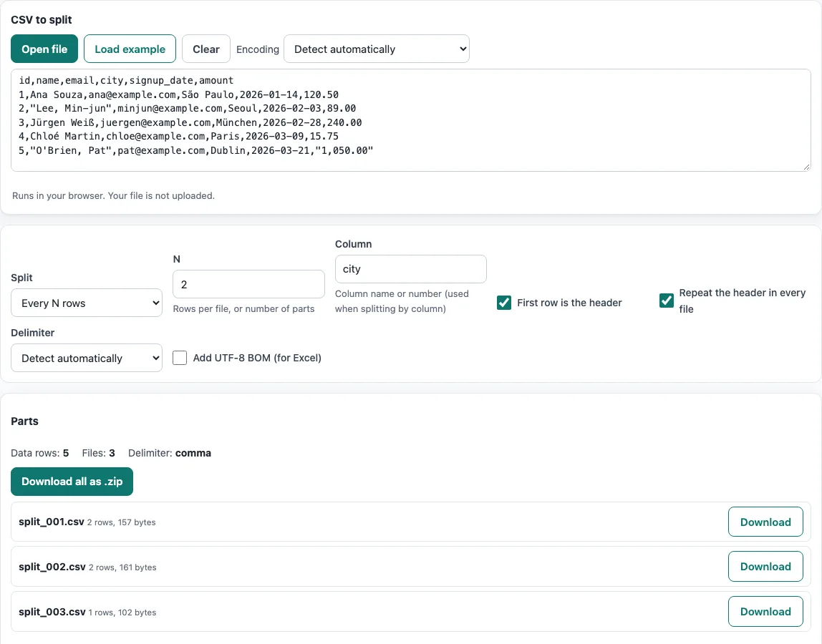Viewport: 822px width, 644px height.
Task: Load the example CSV data
Action: 130,49
